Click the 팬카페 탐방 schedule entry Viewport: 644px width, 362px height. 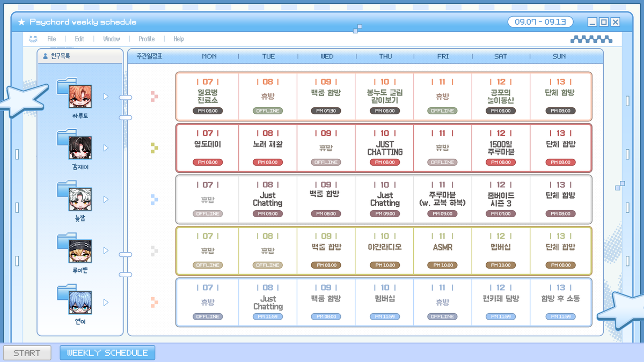click(501, 299)
